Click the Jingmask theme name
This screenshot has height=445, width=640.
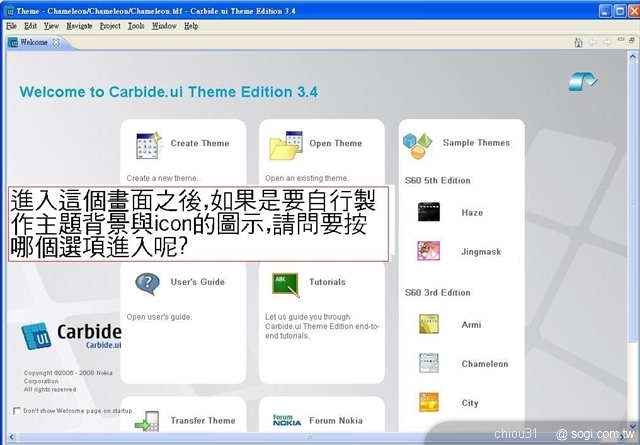[481, 252]
